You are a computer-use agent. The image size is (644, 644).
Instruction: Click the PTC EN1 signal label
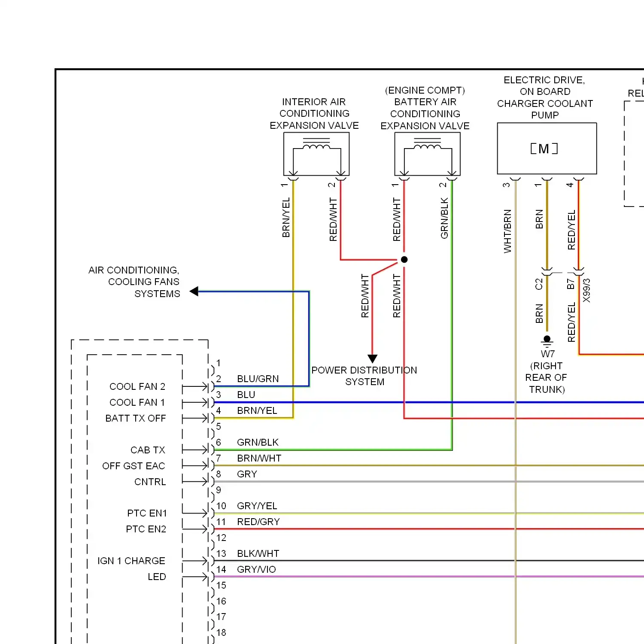[x=147, y=513]
